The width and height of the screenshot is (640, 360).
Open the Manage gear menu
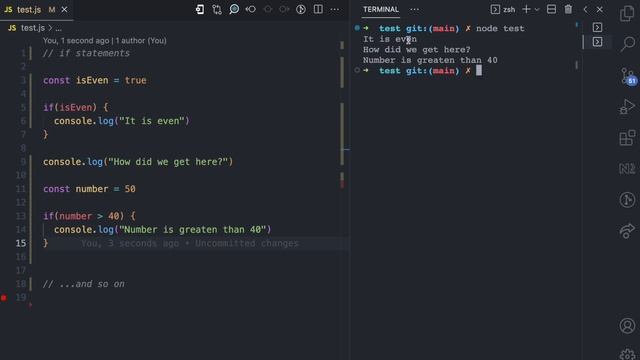627,354
